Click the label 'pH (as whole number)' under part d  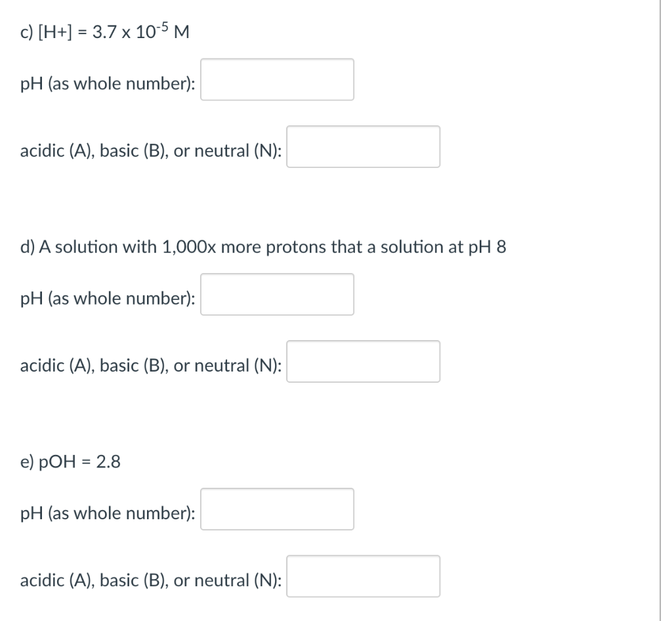coord(107,299)
